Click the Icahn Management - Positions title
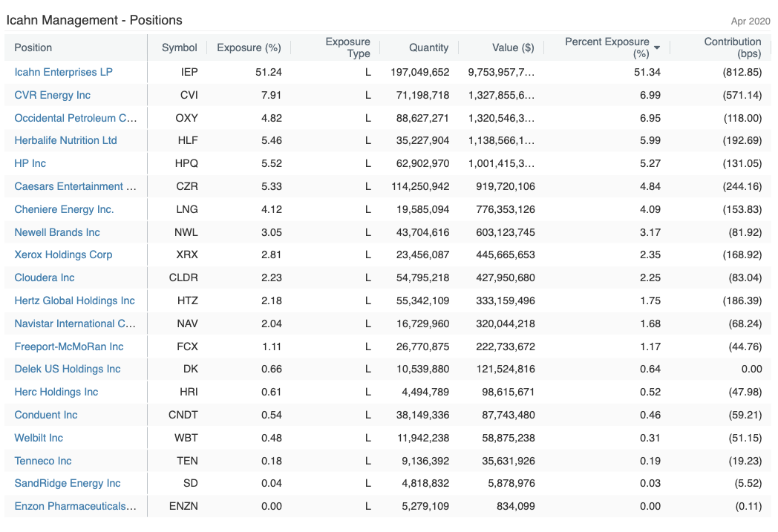This screenshot has height=532, width=778. [x=94, y=20]
